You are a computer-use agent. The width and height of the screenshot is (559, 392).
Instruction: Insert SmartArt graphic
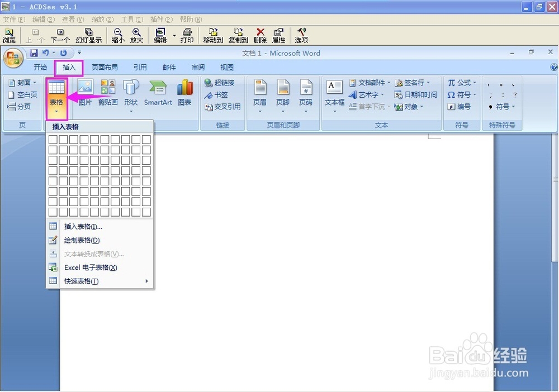tap(158, 93)
